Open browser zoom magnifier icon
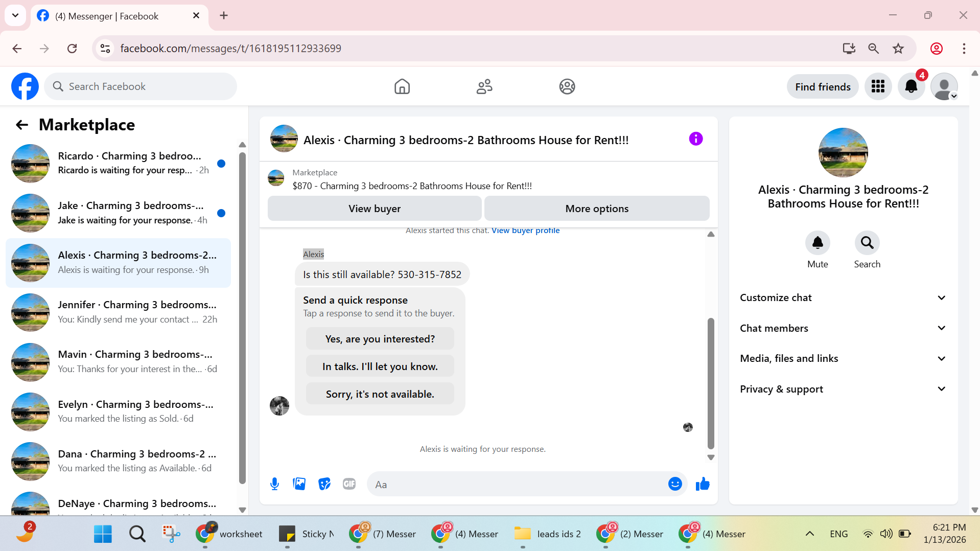980x551 pixels. pyautogui.click(x=874, y=49)
